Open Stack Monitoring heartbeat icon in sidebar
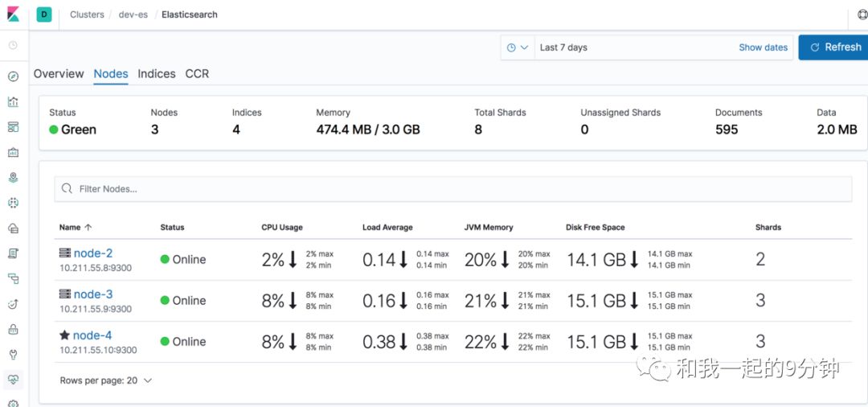The width and height of the screenshot is (868, 407). pos(13,379)
